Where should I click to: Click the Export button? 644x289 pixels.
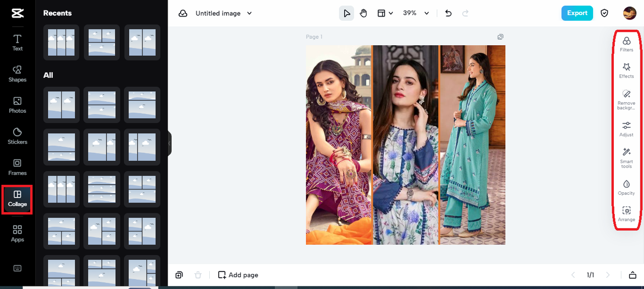[577, 13]
